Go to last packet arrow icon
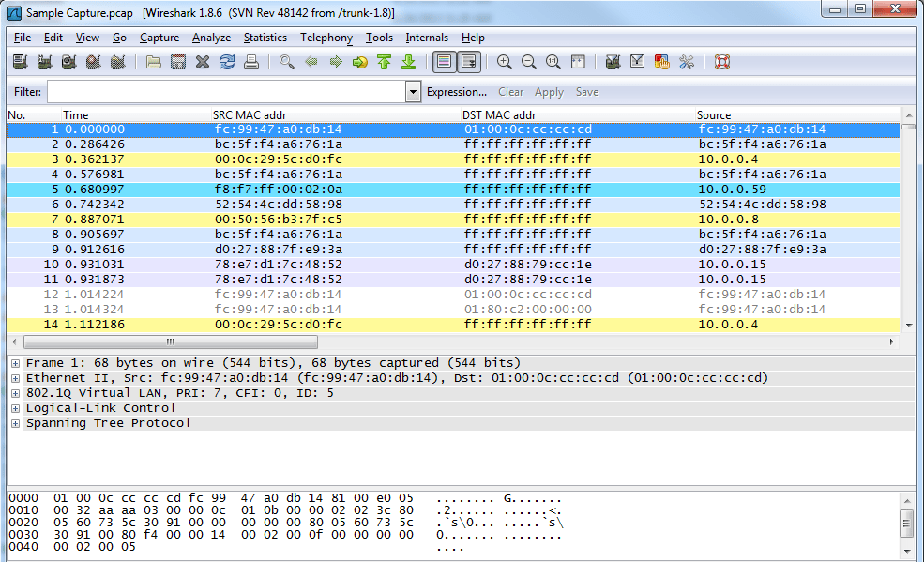Image resolution: width=924 pixels, height=562 pixels. (408, 62)
